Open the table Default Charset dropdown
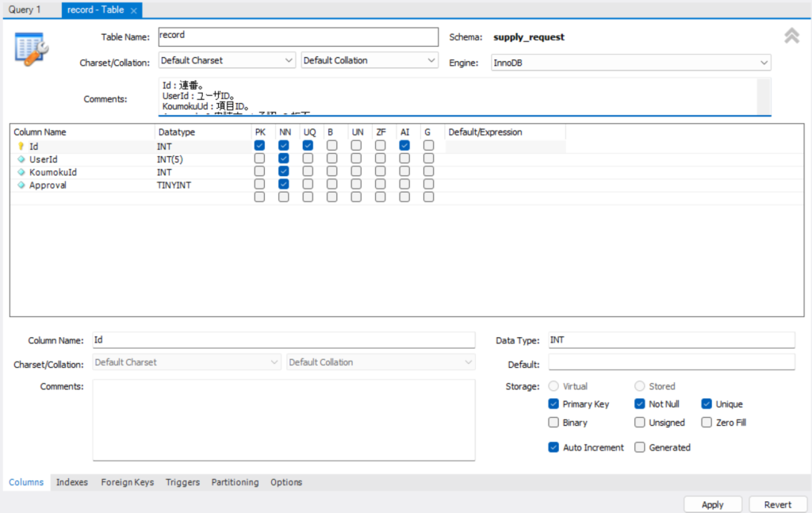812x513 pixels. 228,60
